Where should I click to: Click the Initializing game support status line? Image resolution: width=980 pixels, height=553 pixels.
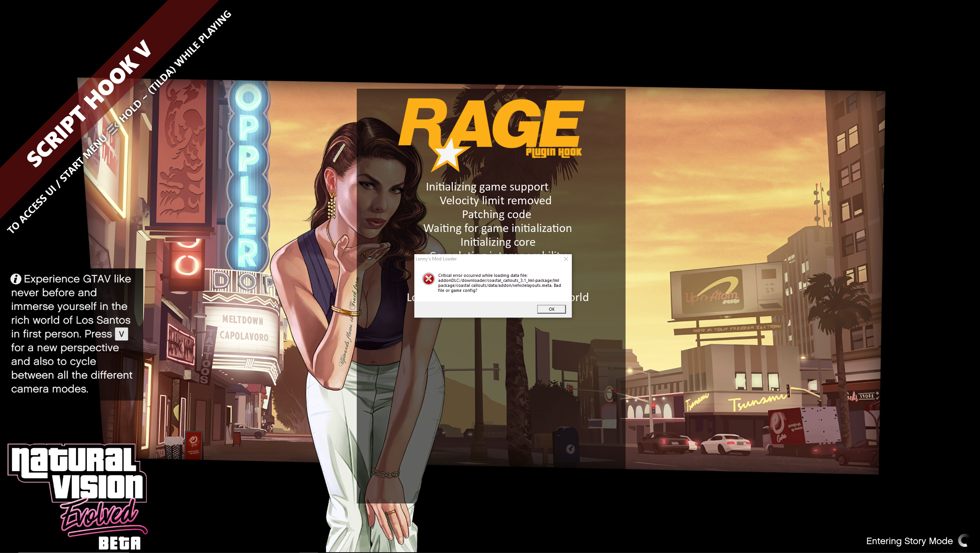487,187
